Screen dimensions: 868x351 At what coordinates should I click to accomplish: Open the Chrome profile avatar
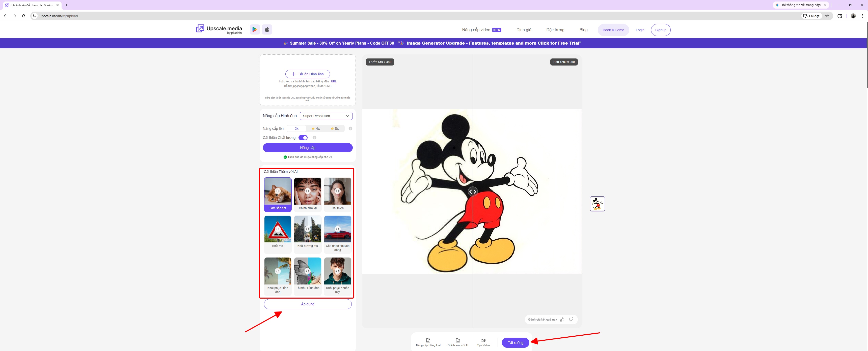tap(853, 16)
